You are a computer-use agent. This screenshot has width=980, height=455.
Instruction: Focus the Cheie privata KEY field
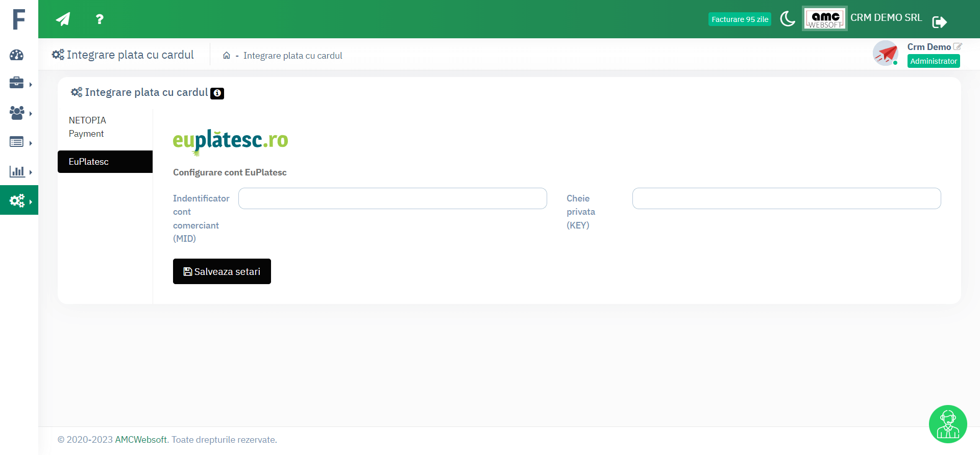click(786, 198)
